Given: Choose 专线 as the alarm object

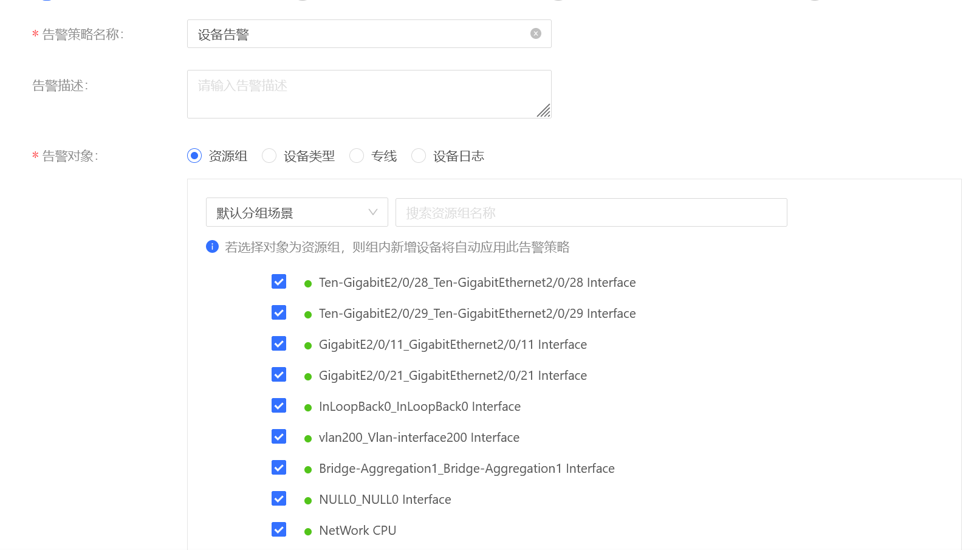Looking at the screenshot, I should coord(357,156).
